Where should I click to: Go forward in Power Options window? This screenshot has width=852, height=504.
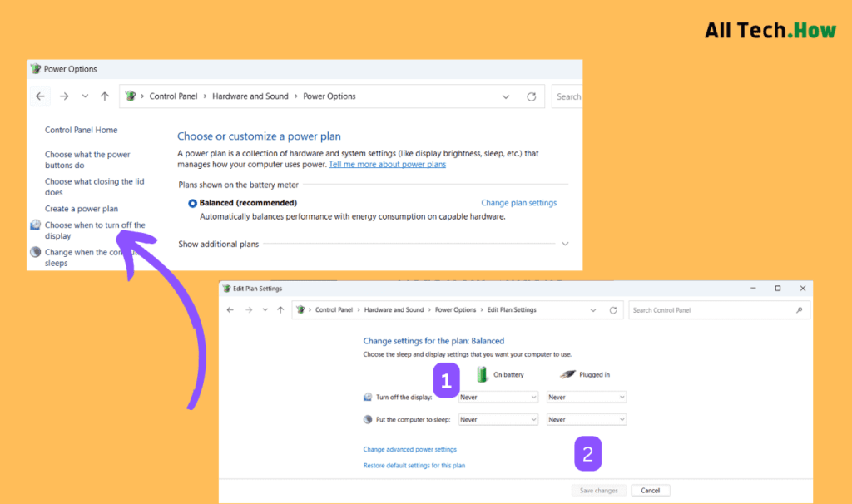[64, 96]
